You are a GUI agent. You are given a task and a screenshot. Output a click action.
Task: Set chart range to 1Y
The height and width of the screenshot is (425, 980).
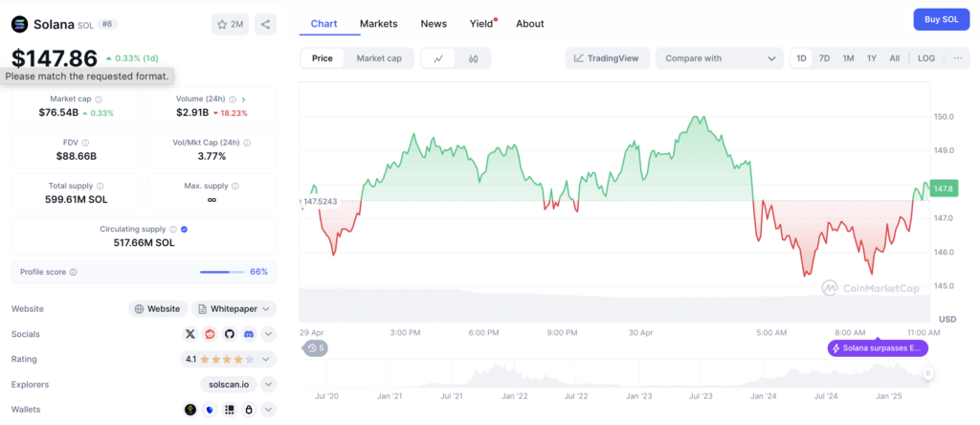(x=871, y=58)
